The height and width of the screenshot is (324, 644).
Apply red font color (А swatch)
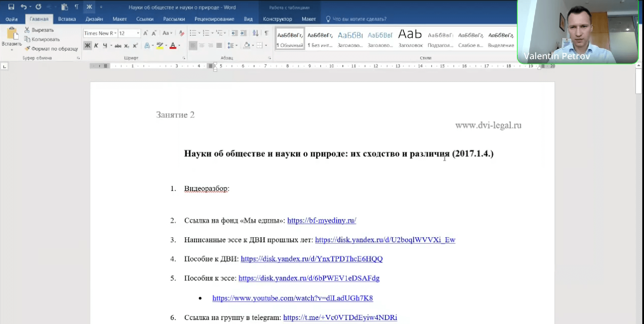(x=173, y=45)
